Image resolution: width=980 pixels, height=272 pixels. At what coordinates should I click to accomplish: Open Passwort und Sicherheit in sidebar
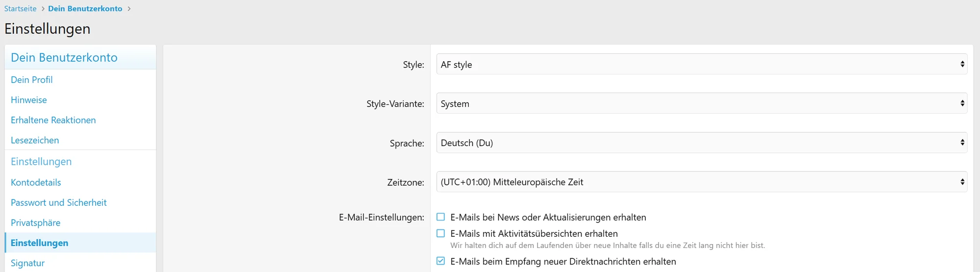(80, 202)
